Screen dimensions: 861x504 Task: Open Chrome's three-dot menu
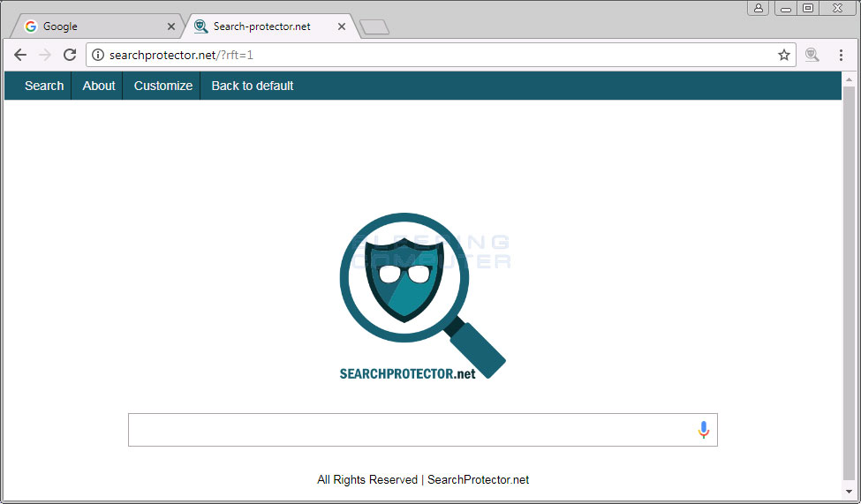click(x=841, y=55)
